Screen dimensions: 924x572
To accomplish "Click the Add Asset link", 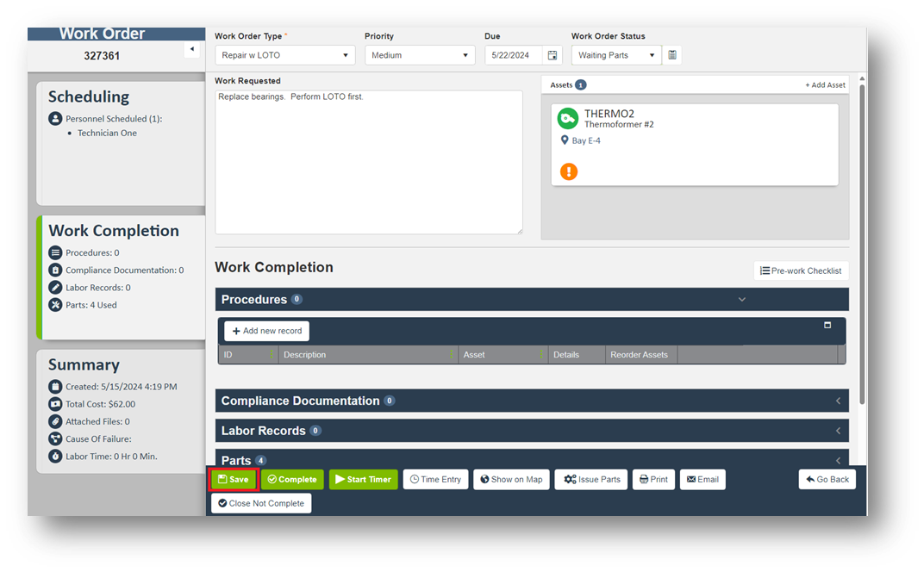I will click(825, 85).
